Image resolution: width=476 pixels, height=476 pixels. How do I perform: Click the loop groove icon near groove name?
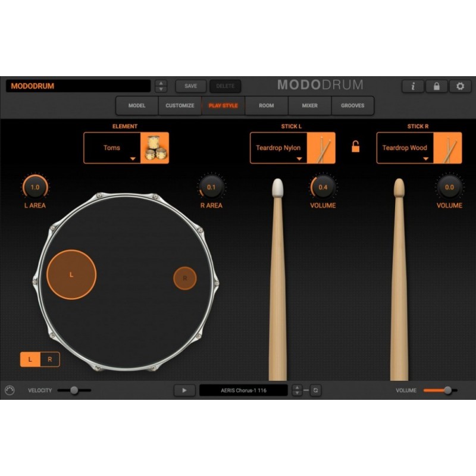click(x=316, y=390)
